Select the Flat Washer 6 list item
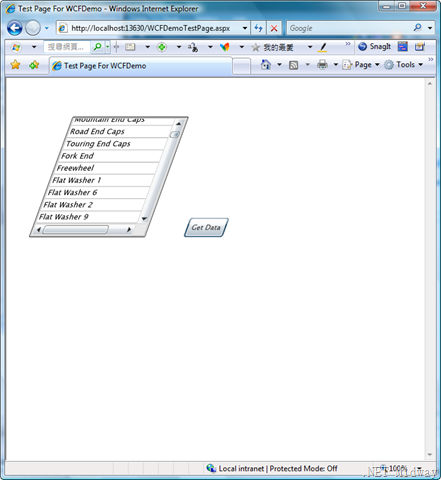 coord(97,192)
